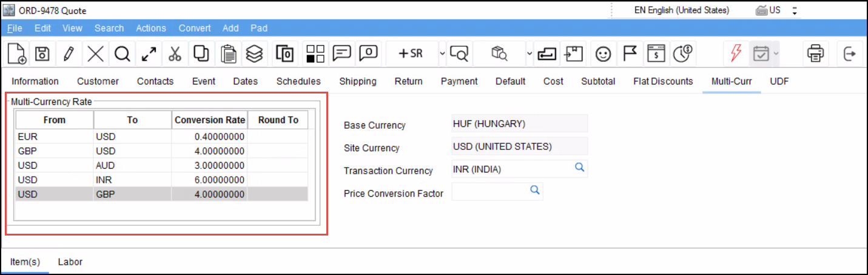The height and width of the screenshot is (275, 868).
Task: Click the smiley face icon
Action: 603,54
